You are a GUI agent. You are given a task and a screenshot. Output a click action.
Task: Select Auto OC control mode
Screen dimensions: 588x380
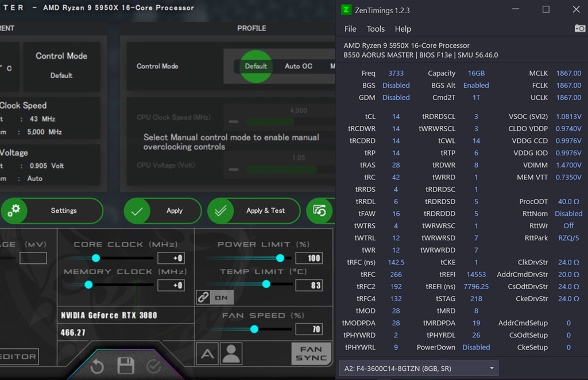pos(299,66)
